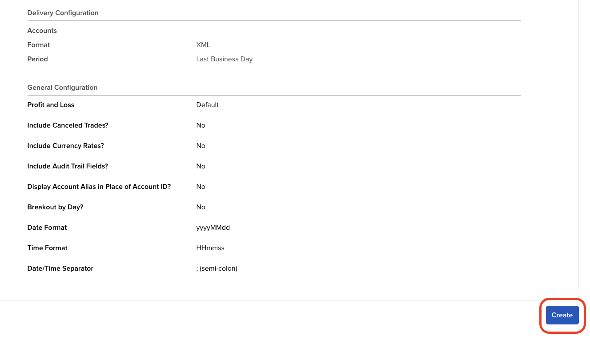Click the Include Canceled Trades label
This screenshot has width=590, height=364.
click(68, 125)
